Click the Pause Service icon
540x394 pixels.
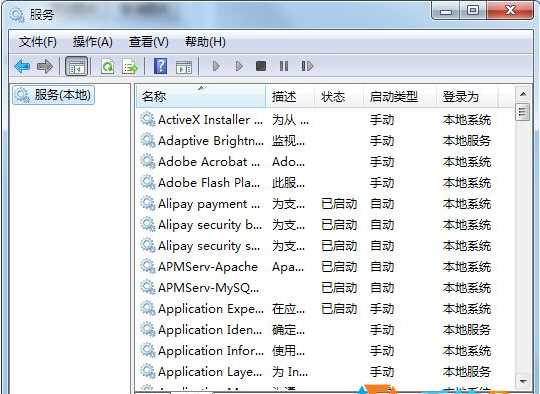click(x=284, y=66)
